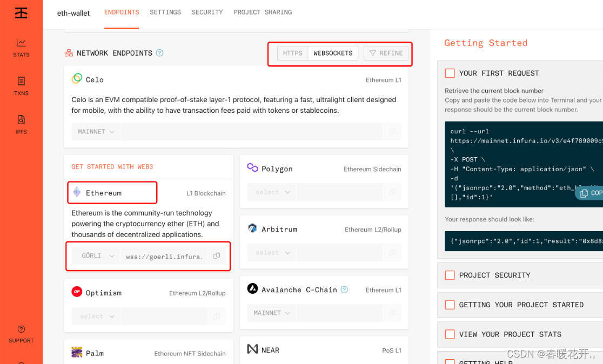The height and width of the screenshot is (364, 603).
Task: Copy the Polygon endpoint URL
Action: pyautogui.click(x=392, y=192)
